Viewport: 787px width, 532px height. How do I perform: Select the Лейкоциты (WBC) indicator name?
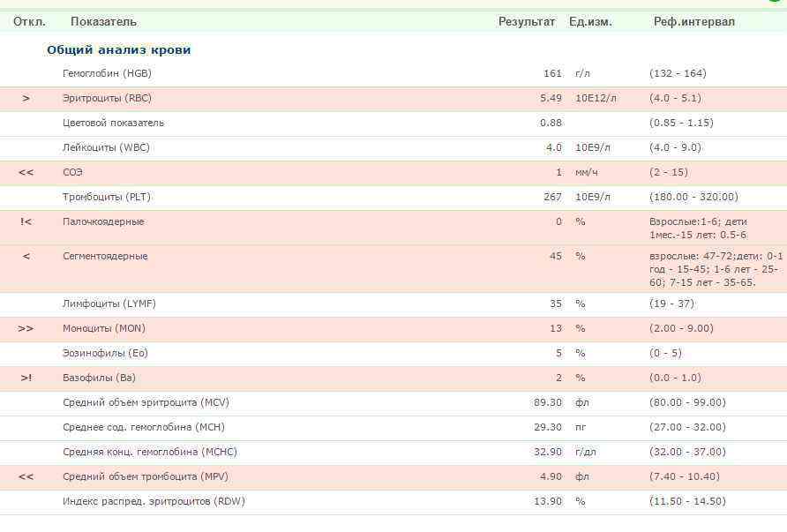pyautogui.click(x=106, y=147)
